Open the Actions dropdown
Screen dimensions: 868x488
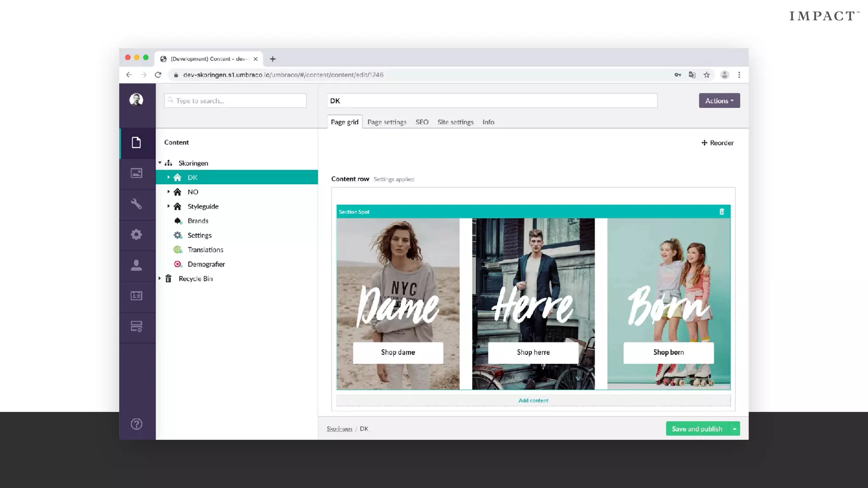point(719,101)
